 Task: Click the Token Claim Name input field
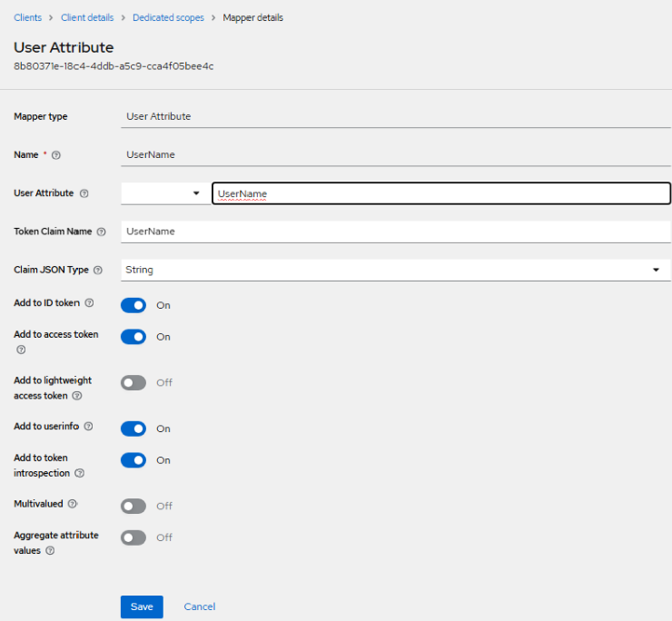pos(395,232)
